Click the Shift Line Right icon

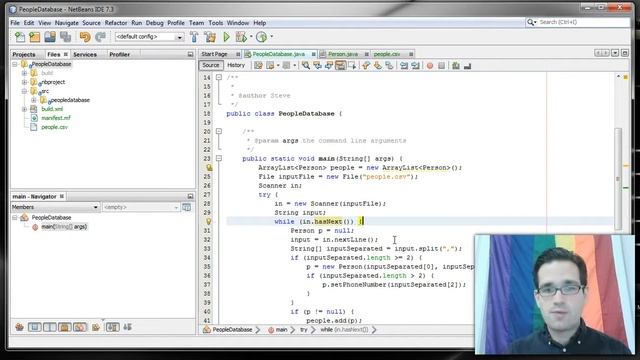coord(416,65)
